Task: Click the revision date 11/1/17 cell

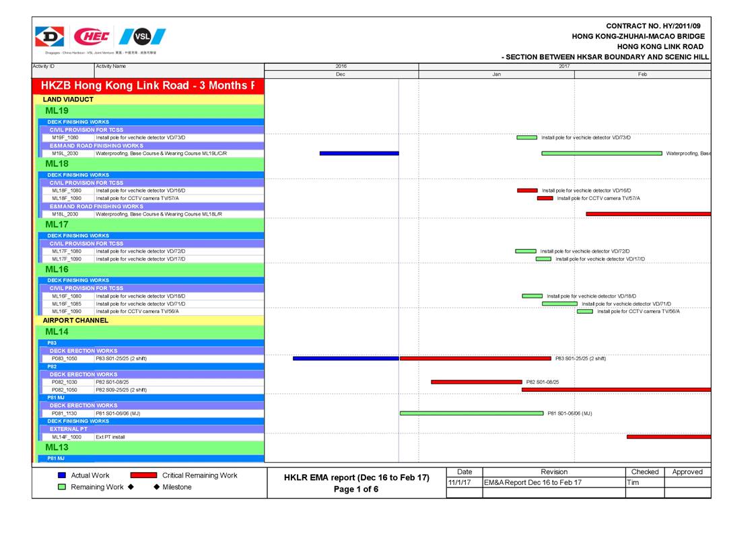Action: (465, 482)
